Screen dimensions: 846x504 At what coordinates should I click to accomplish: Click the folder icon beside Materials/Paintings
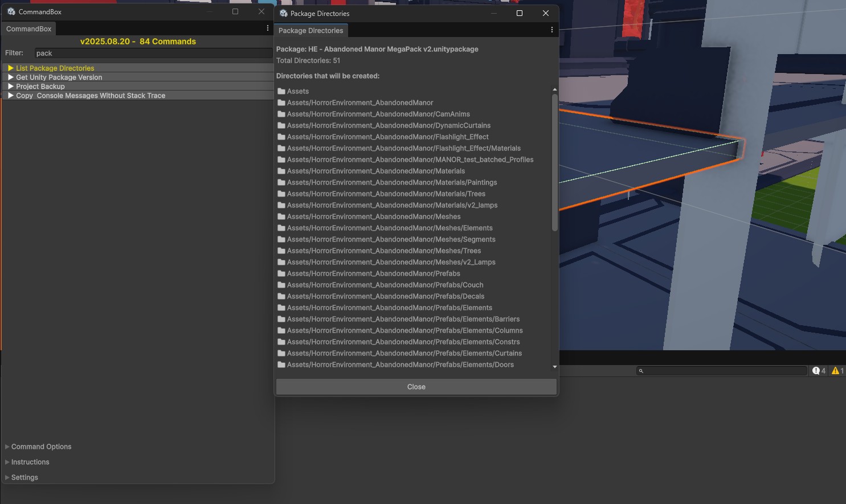tap(281, 182)
